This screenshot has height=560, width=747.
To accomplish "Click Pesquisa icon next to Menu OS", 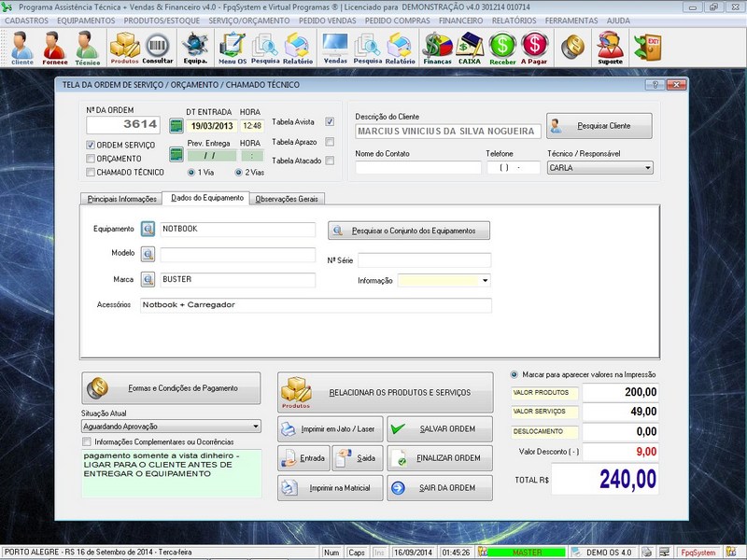I will pyautogui.click(x=265, y=48).
